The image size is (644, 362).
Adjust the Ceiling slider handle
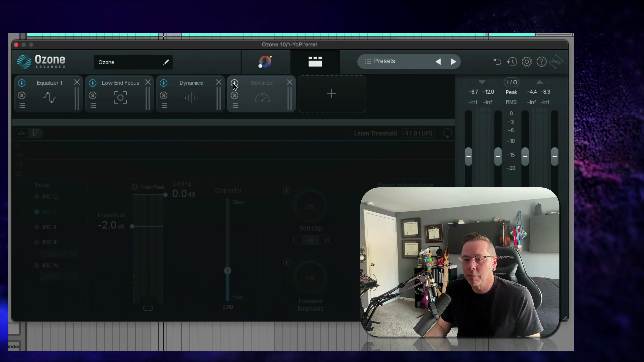(166, 195)
